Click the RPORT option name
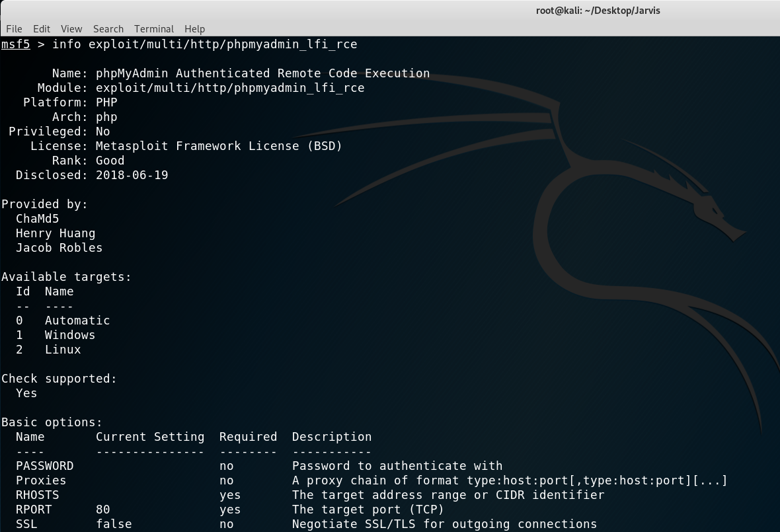This screenshot has width=780, height=532. pyautogui.click(x=34, y=510)
